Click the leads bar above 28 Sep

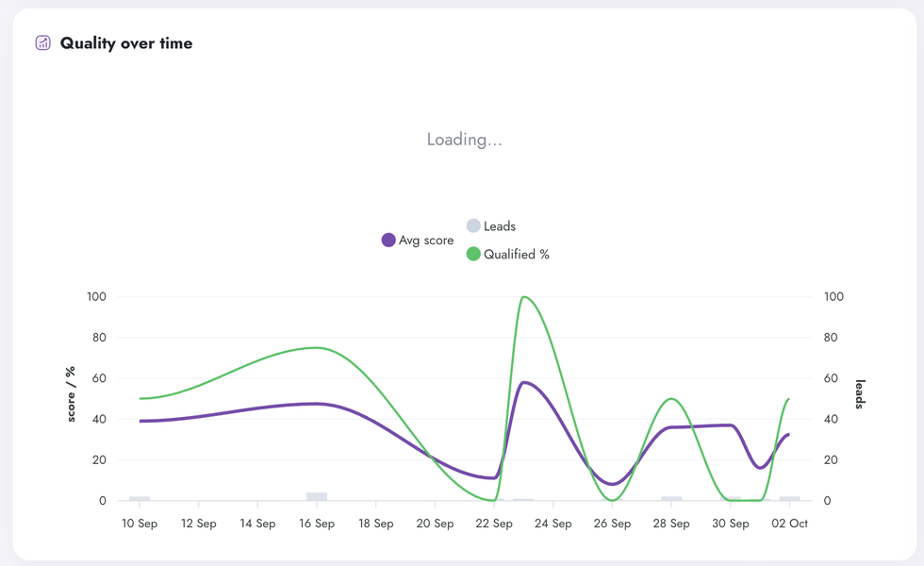[x=671, y=498]
